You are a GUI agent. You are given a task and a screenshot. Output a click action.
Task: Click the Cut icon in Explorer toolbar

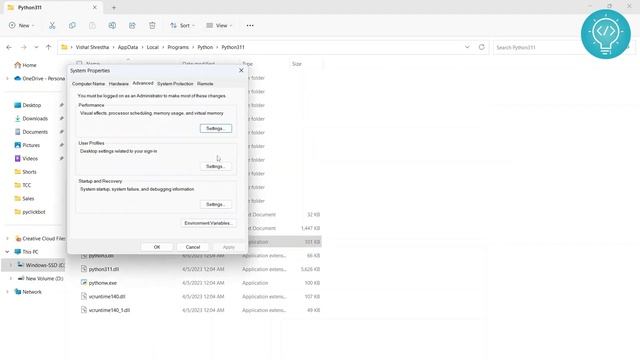(52, 25)
